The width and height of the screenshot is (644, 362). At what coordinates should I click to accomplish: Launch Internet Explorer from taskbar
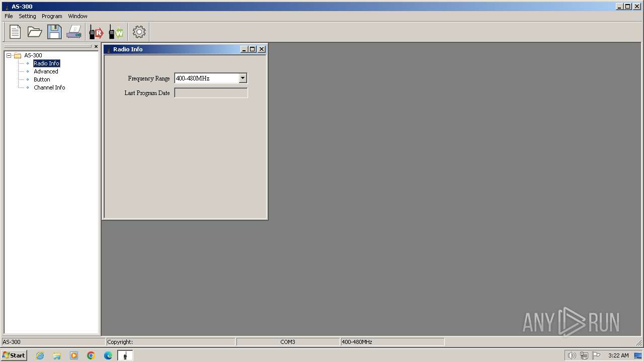(x=40, y=355)
